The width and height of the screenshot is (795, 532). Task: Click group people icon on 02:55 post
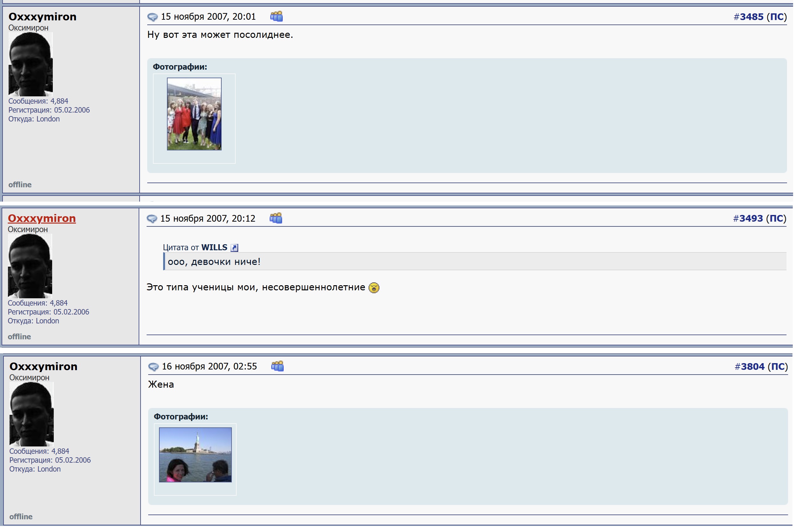click(x=278, y=366)
